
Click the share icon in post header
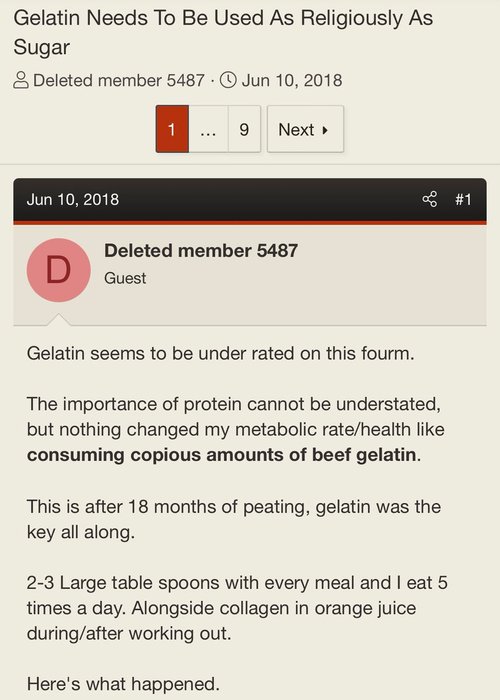(x=430, y=199)
